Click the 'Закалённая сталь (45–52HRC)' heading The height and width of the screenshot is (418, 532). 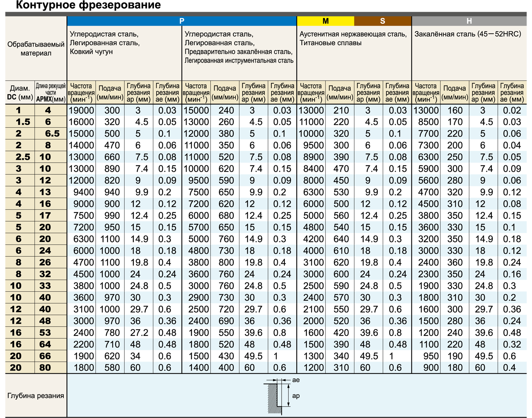[467, 34]
